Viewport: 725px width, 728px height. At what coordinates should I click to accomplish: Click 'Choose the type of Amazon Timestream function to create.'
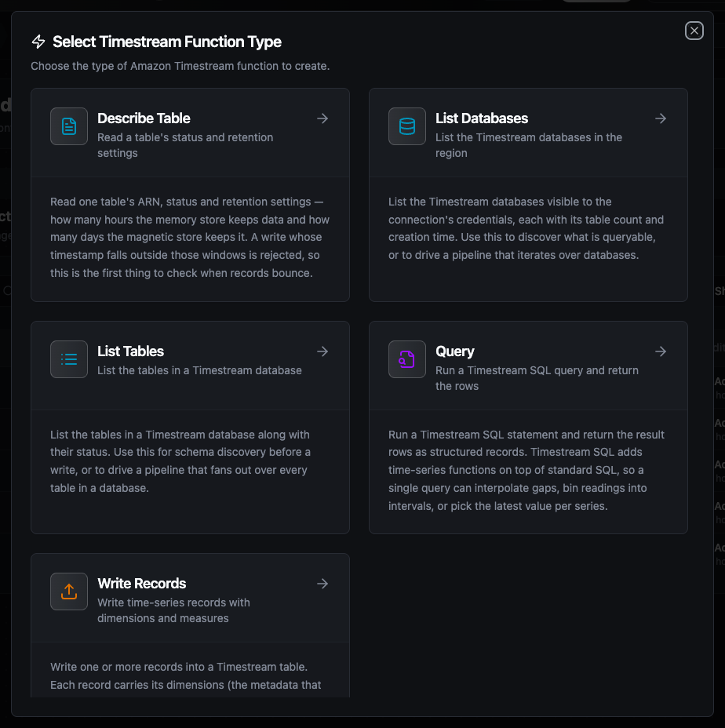pyautogui.click(x=180, y=66)
